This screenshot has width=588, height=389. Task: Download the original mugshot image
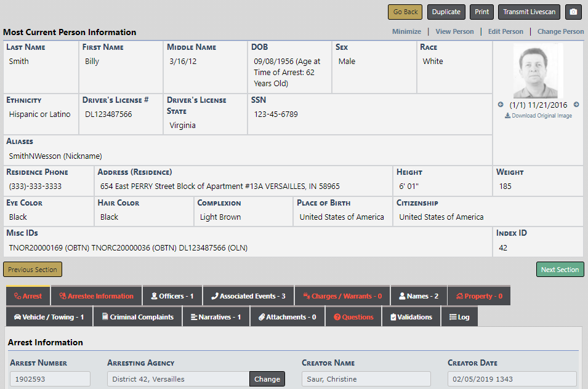point(538,116)
